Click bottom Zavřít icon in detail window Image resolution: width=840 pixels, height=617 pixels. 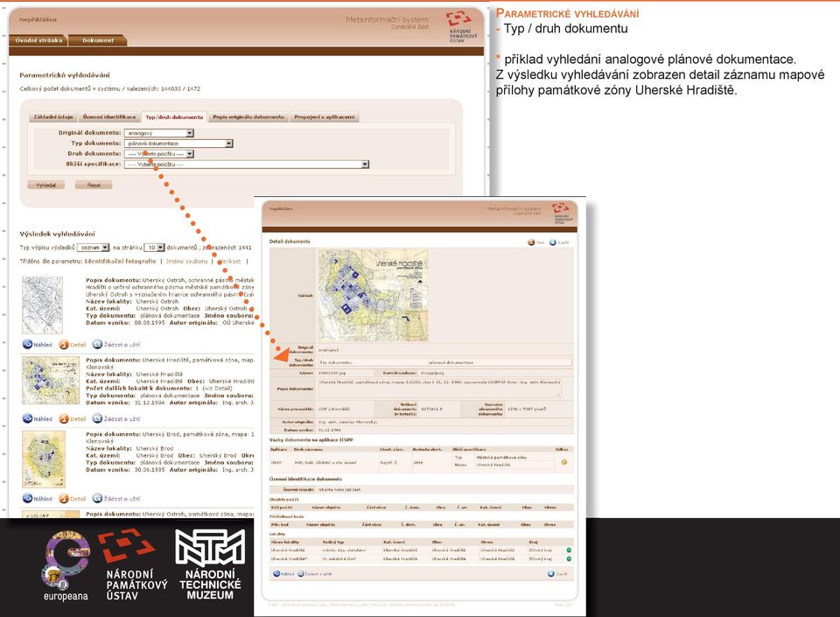tap(550, 573)
